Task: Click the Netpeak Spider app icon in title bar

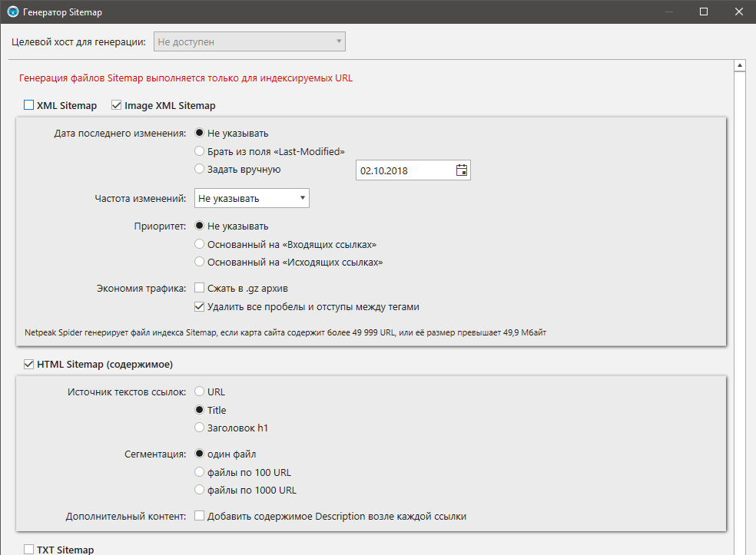Action: (x=13, y=12)
